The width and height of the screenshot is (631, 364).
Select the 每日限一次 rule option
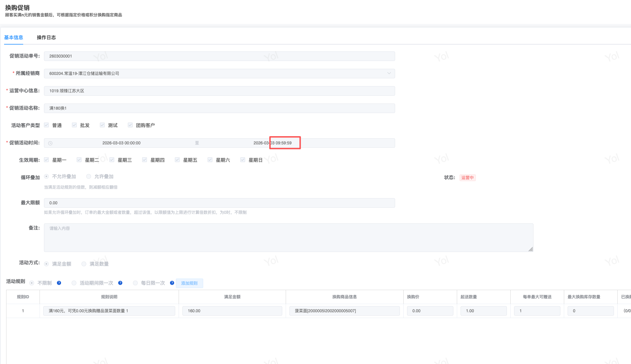pyautogui.click(x=135, y=283)
